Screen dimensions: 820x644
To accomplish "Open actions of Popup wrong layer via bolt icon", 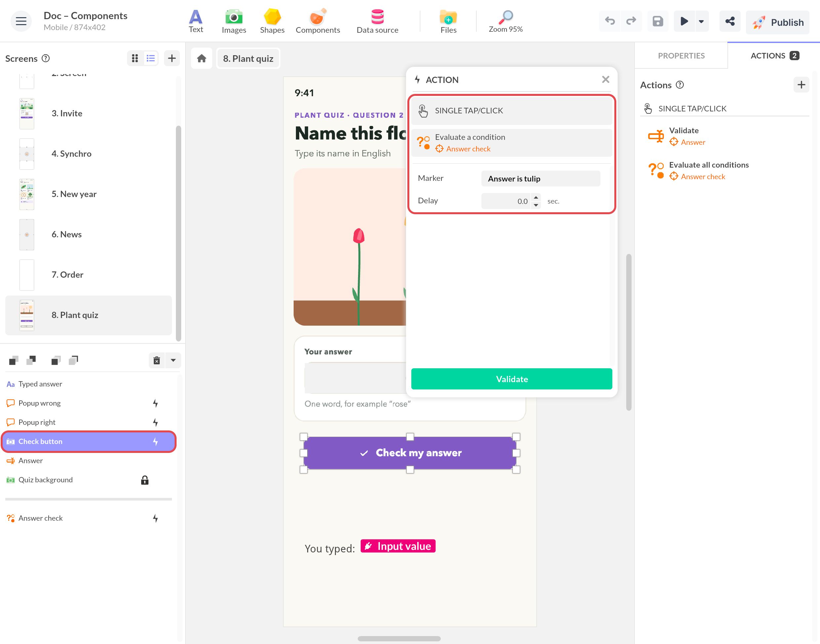I will pos(155,403).
